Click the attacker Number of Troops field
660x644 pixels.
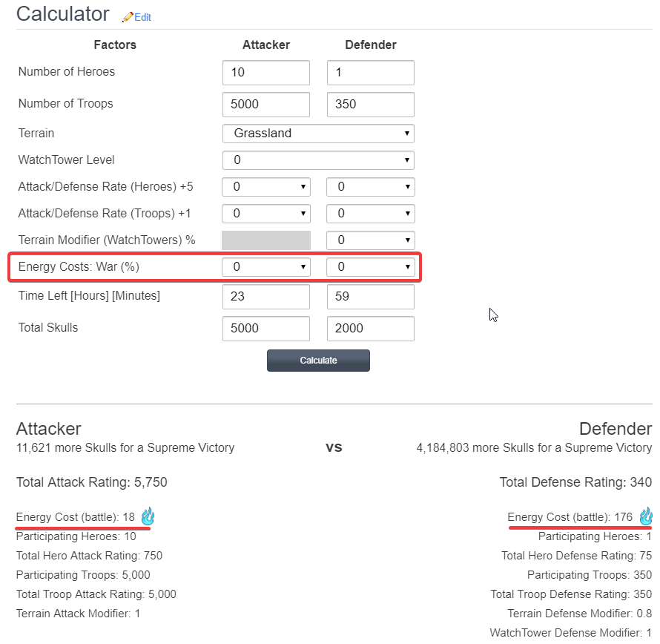[266, 105]
